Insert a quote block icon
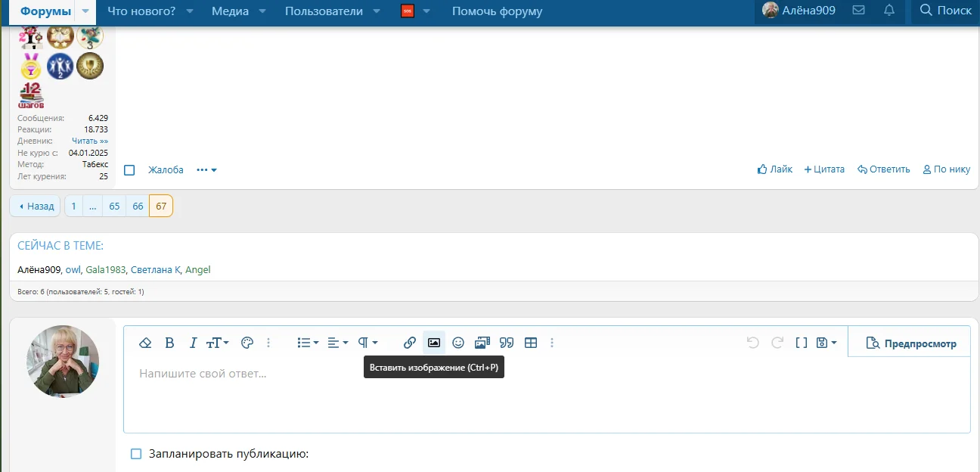This screenshot has height=472, width=980. pos(507,343)
